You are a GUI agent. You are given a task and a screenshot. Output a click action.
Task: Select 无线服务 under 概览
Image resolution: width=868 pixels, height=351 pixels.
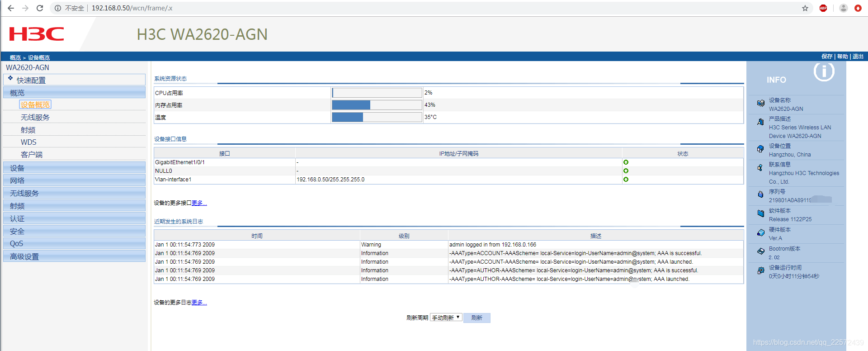tap(35, 117)
